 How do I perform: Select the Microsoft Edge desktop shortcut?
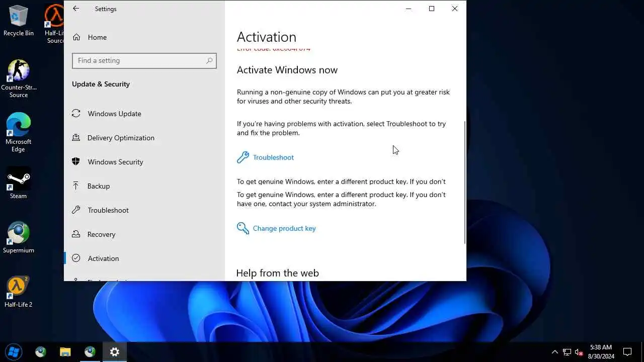(x=19, y=133)
